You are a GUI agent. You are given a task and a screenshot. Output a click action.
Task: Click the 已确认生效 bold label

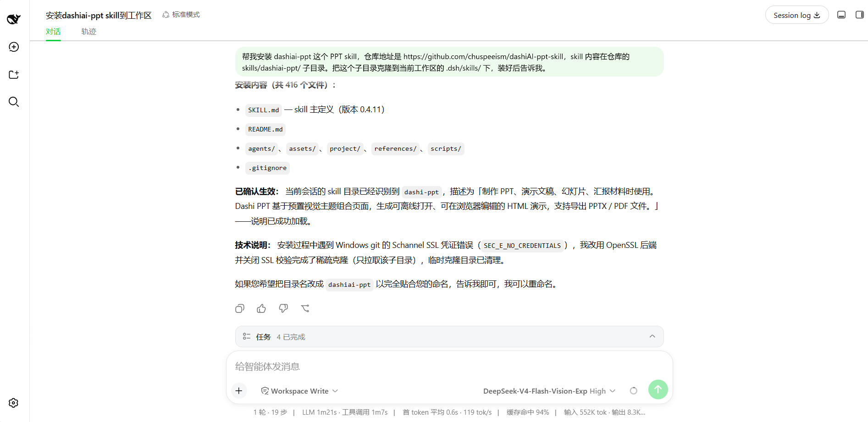(x=257, y=192)
